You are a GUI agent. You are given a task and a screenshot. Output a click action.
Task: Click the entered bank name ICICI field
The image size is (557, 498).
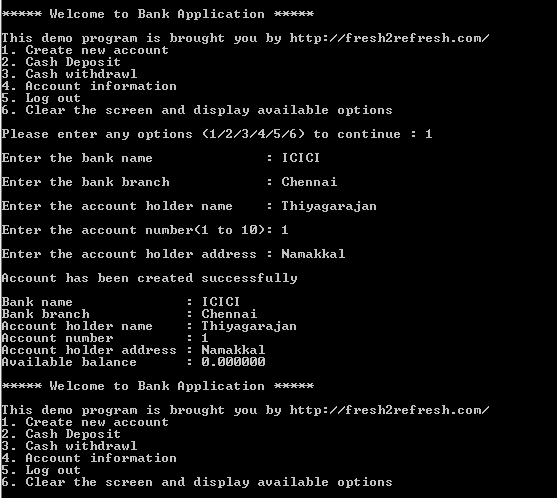[301, 158]
